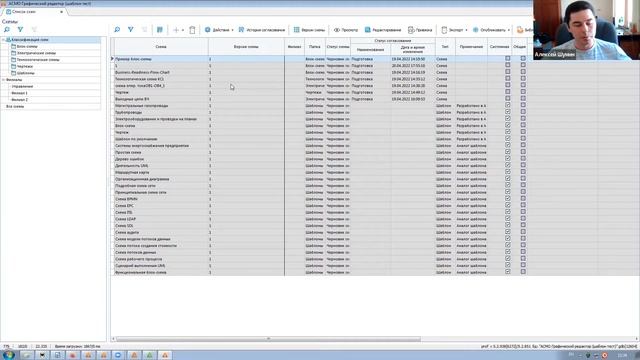Select the Технологические схемы folder
This screenshot has height=360, width=640.
click(38, 60)
